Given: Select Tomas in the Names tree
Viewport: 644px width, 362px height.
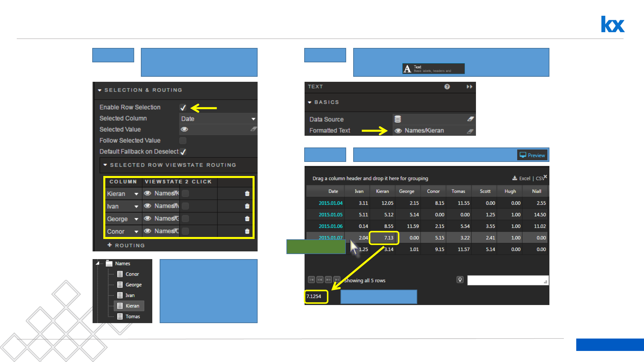Looking at the screenshot, I should (x=132, y=316).
